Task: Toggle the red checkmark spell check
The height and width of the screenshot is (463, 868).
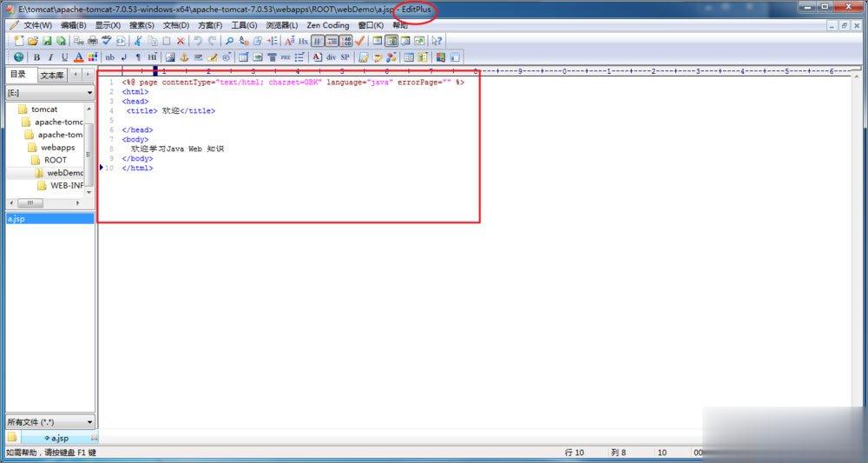Action: click(359, 41)
